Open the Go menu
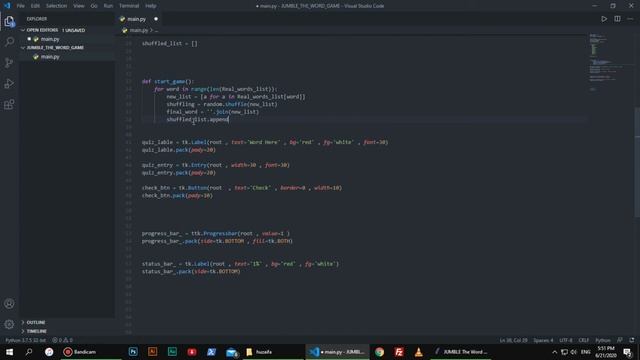Screen dimensions: 640x360 point(94,6)
